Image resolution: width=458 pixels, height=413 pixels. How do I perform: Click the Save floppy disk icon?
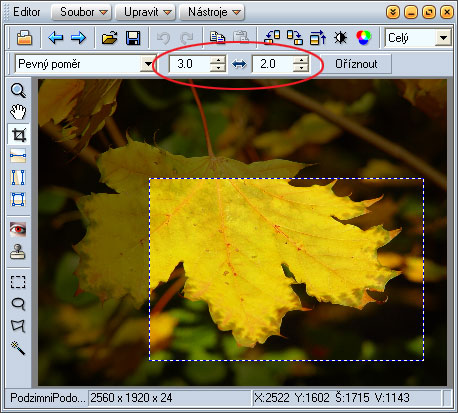click(133, 38)
